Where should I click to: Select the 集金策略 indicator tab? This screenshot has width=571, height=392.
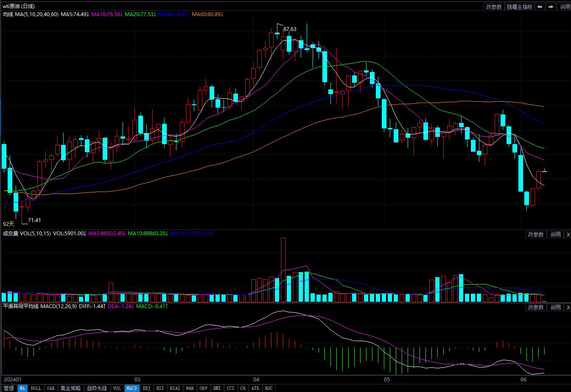coord(70,388)
